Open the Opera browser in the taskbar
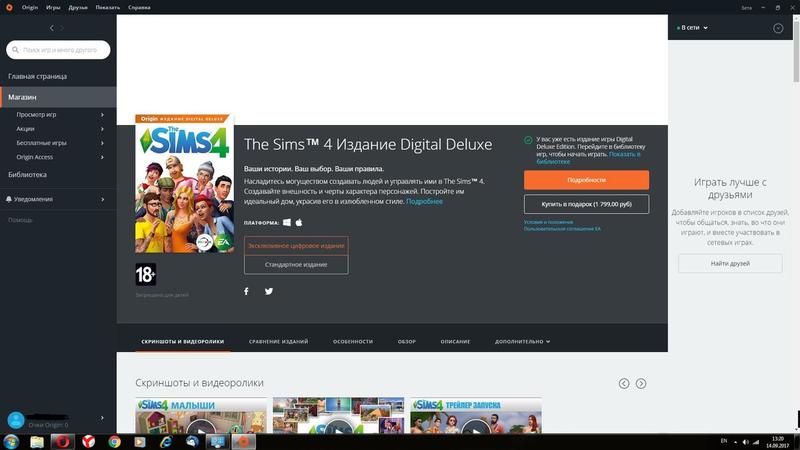 [63, 442]
